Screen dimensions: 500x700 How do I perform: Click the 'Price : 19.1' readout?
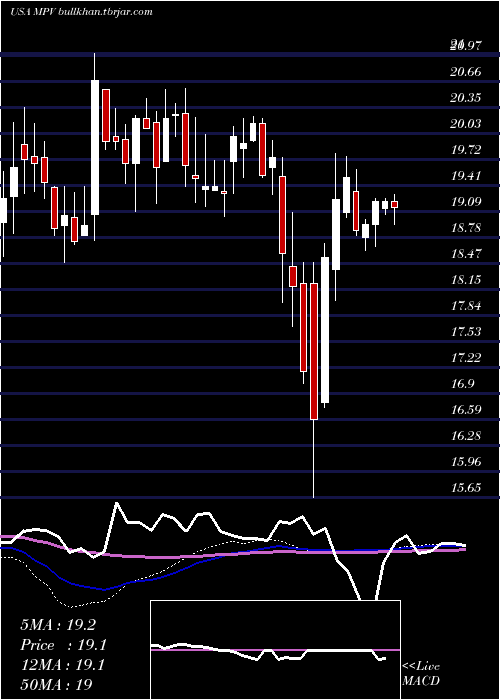63,645
